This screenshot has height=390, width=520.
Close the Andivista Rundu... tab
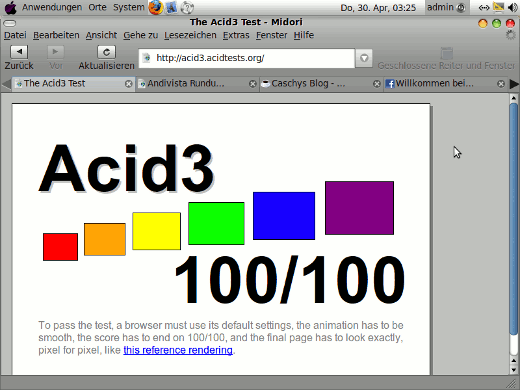253,84
